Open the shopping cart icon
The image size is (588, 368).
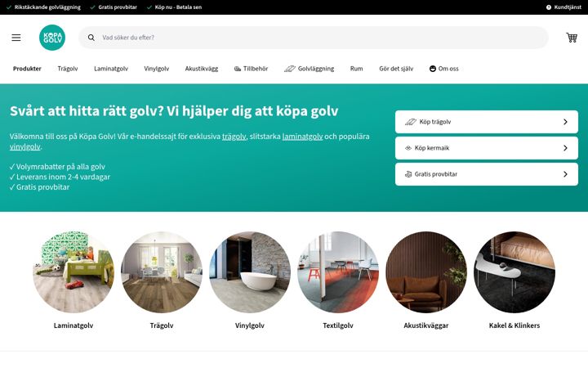point(572,38)
